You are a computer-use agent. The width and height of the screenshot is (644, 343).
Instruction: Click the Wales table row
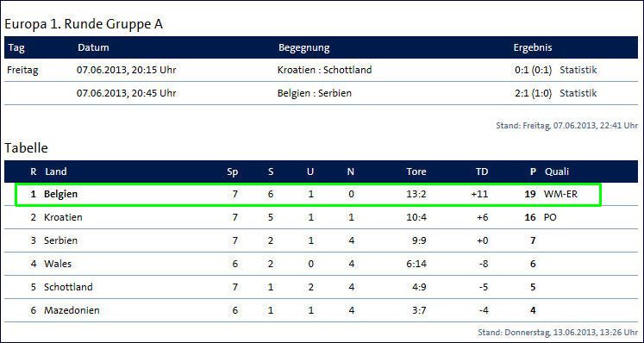[321, 264]
